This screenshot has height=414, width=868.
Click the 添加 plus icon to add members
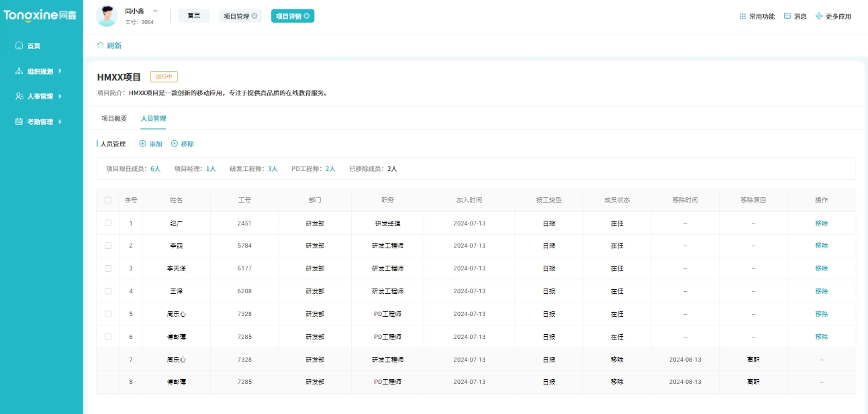[142, 143]
